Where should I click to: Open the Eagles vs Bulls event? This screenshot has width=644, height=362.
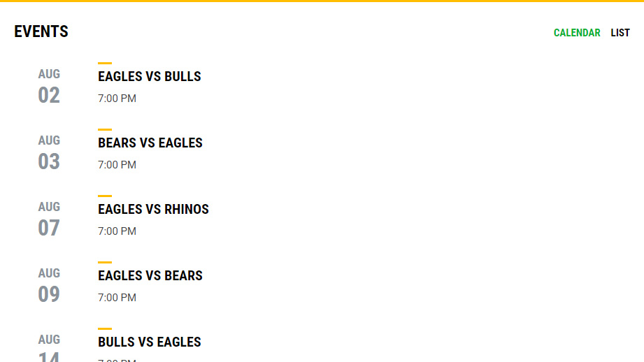pos(150,76)
